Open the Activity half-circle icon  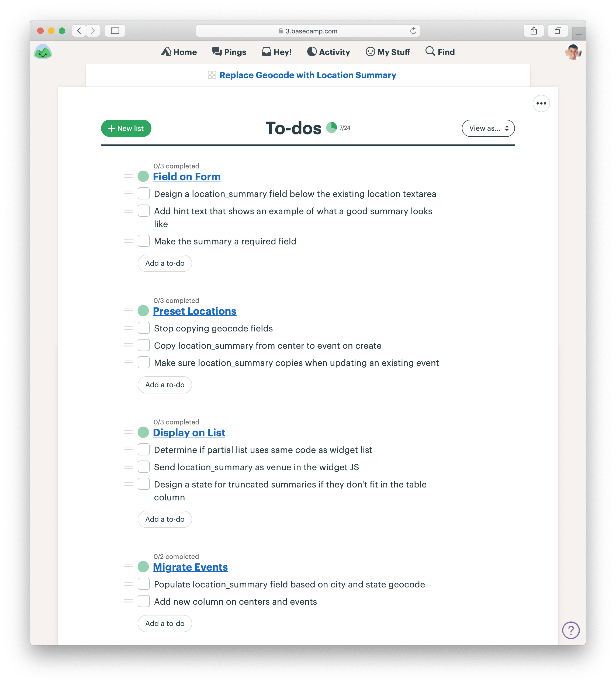(x=312, y=51)
